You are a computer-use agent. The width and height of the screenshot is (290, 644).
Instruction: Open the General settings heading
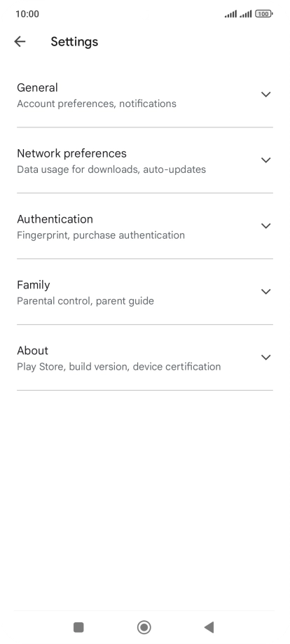(x=37, y=87)
